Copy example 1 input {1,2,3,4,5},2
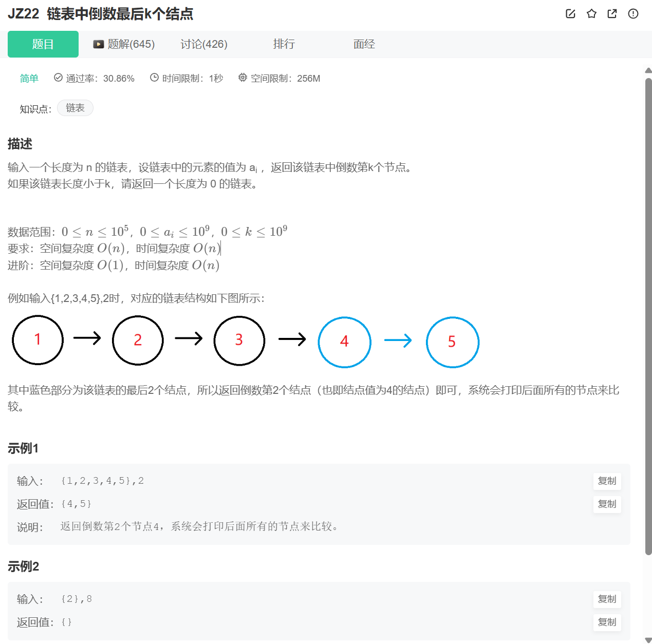This screenshot has width=652, height=644. (607, 481)
